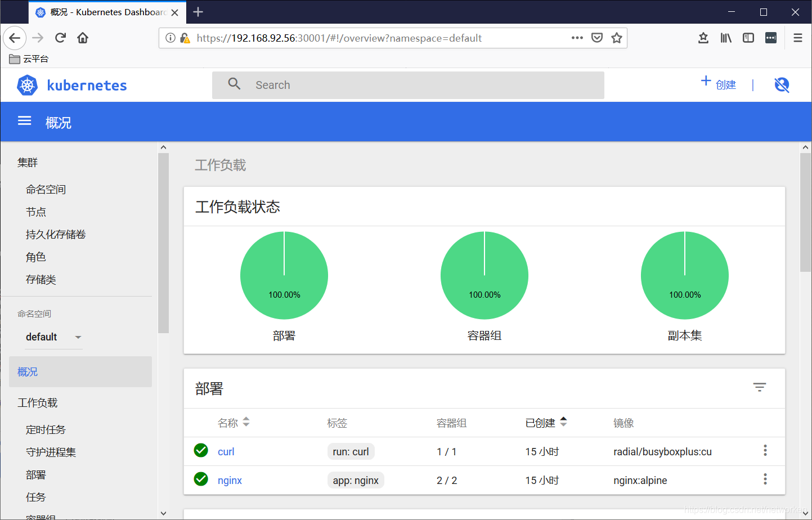Bookmark this page with the star icon

coord(617,38)
